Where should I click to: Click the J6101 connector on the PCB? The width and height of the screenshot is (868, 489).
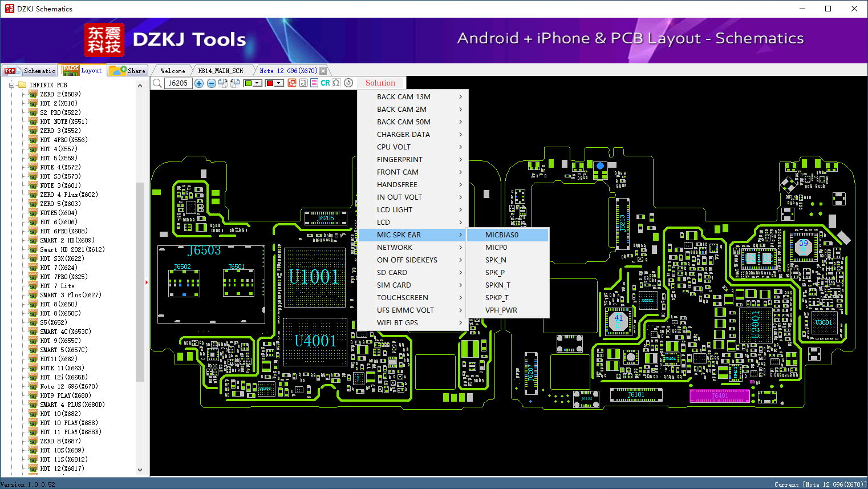click(636, 395)
